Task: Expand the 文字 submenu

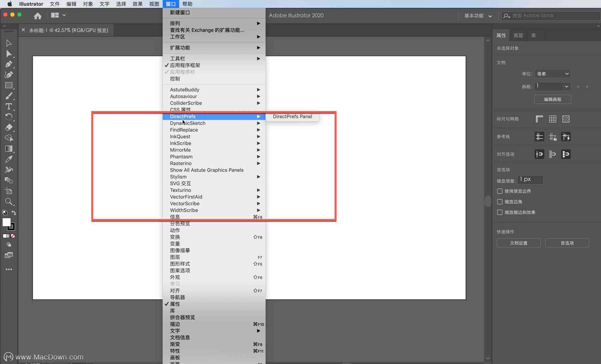Action: 214,331
